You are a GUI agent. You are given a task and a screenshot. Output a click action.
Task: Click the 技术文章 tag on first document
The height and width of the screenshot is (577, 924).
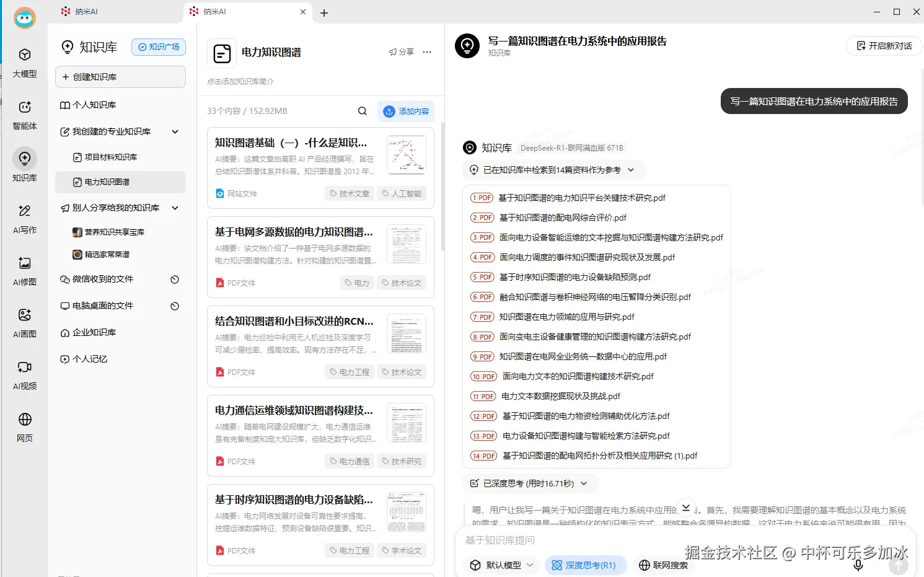pyautogui.click(x=350, y=194)
